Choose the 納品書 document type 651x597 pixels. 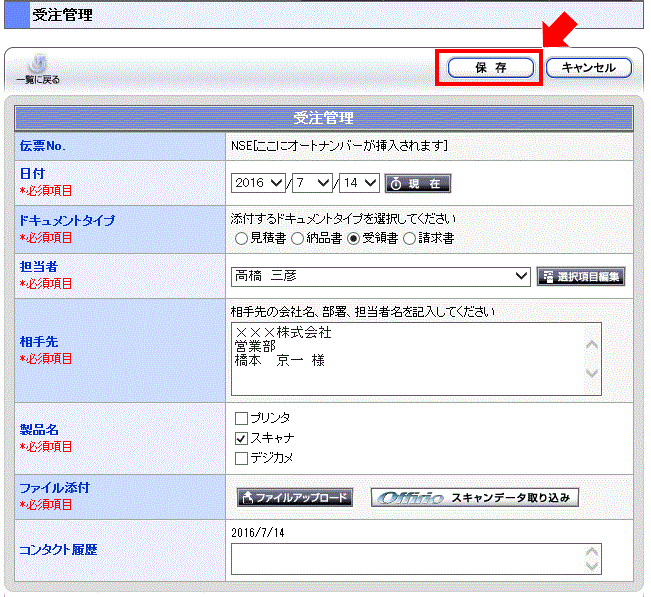point(298,239)
